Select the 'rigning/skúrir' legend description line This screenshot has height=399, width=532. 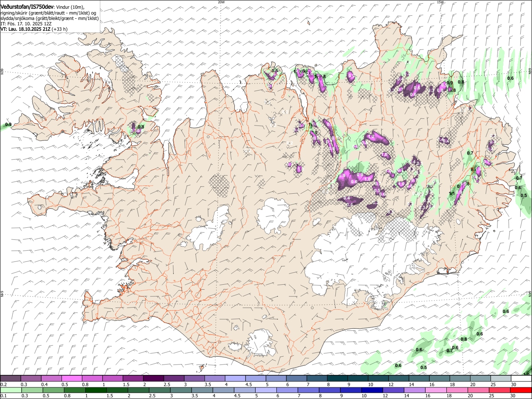[x=48, y=13]
